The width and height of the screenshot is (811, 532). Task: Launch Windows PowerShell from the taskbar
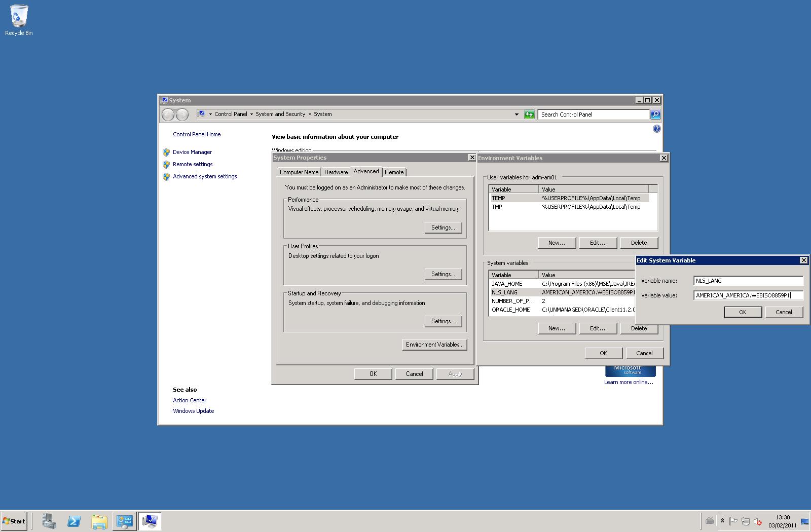point(74,521)
